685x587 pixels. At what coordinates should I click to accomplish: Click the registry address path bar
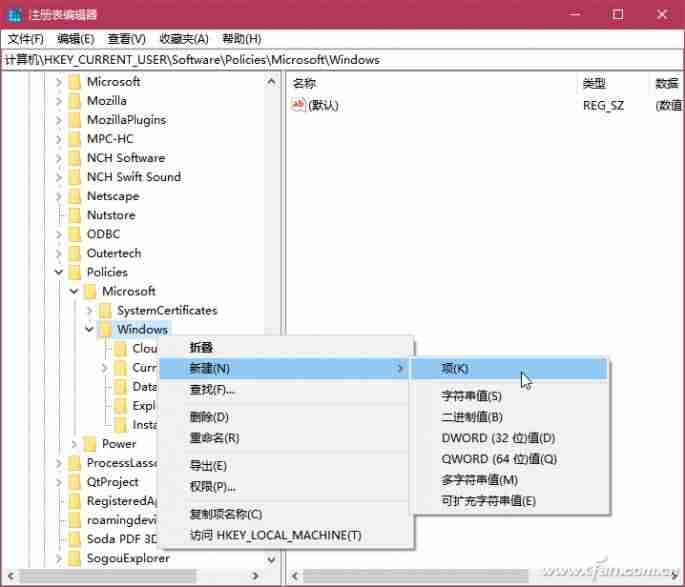[342, 60]
